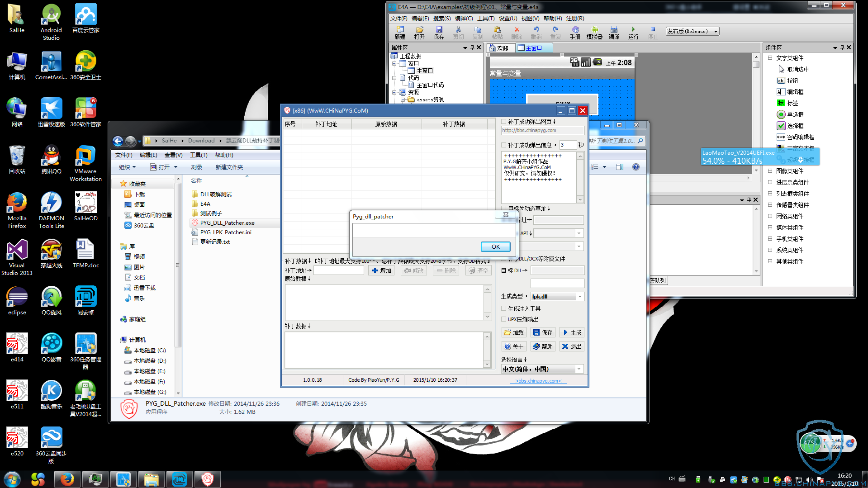868x488 pixels.
Task: Open the 设置(U) menu in E4A
Action: 508,19
